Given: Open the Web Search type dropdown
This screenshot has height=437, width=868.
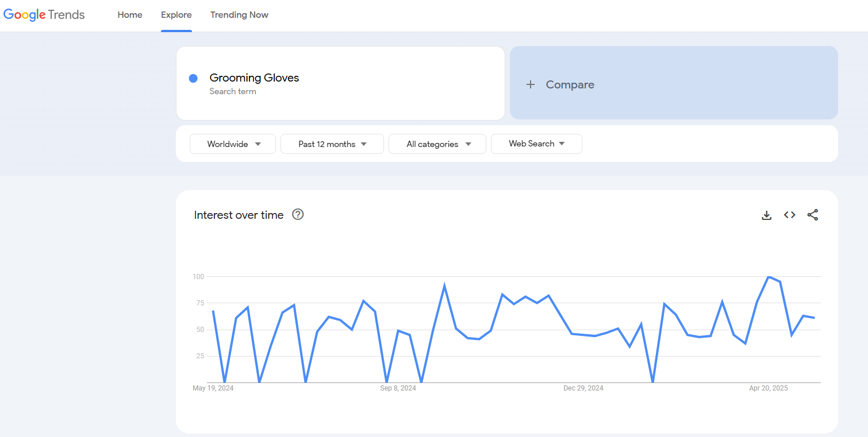Looking at the screenshot, I should tap(536, 144).
